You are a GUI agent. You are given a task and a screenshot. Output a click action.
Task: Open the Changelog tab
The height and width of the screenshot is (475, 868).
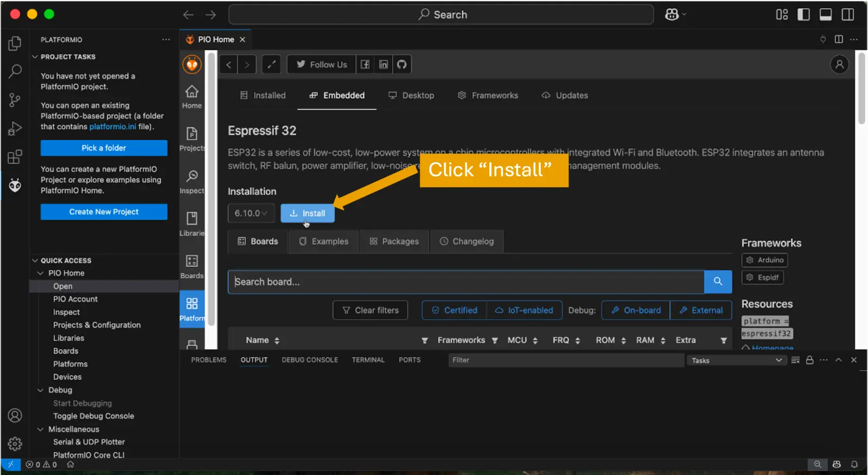coord(467,242)
